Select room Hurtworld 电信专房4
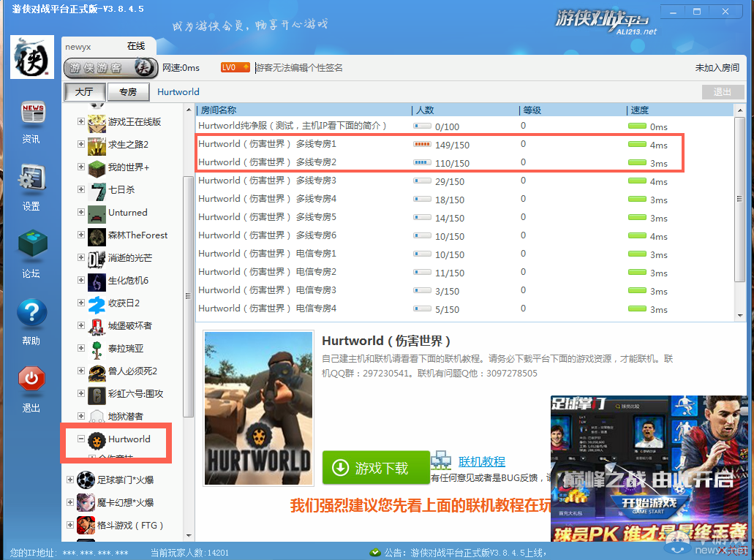The width and height of the screenshot is (754, 560). pyautogui.click(x=464, y=309)
